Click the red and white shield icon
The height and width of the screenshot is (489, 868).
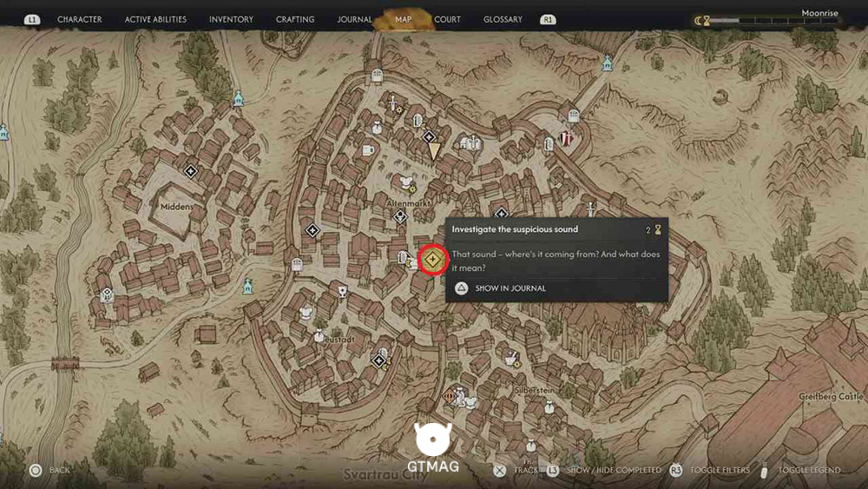click(565, 138)
